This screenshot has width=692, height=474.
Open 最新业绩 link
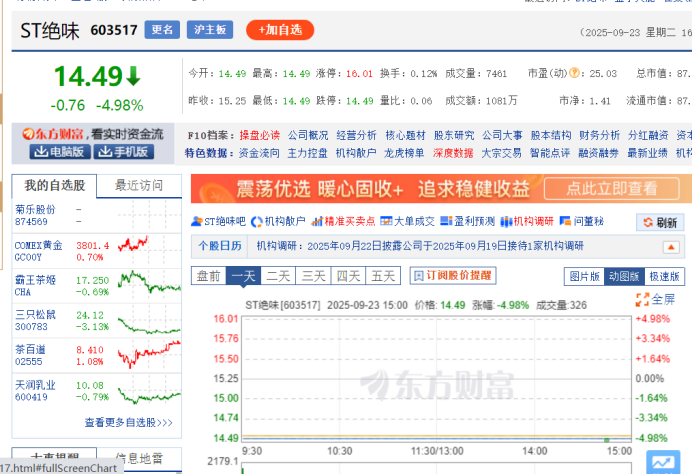(x=647, y=153)
